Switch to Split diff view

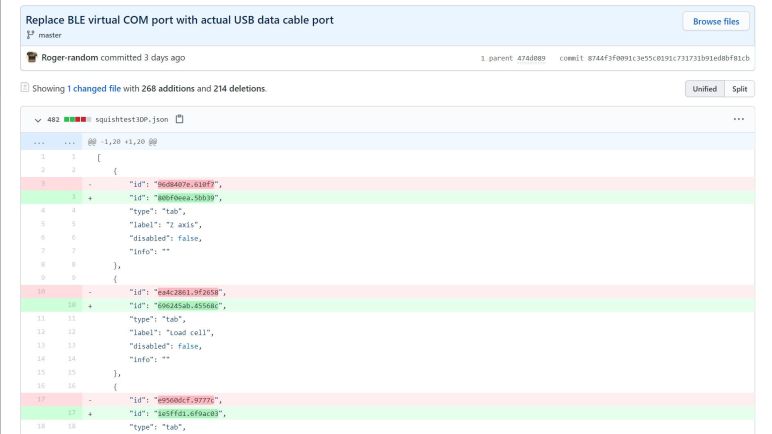pos(739,89)
